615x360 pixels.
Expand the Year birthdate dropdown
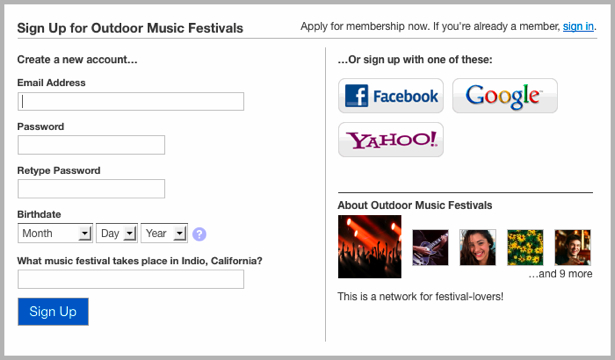click(164, 233)
